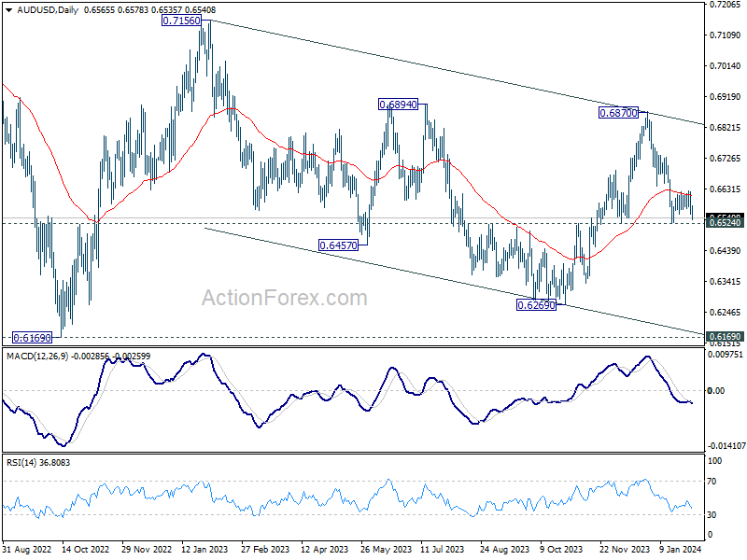Click the 0.70140 price axis value

pyautogui.click(x=725, y=65)
